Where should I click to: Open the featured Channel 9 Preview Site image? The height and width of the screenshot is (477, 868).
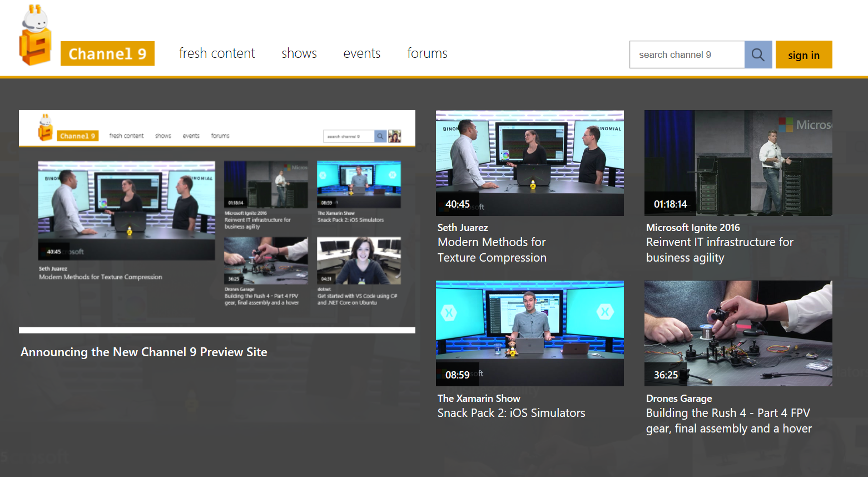click(x=217, y=222)
